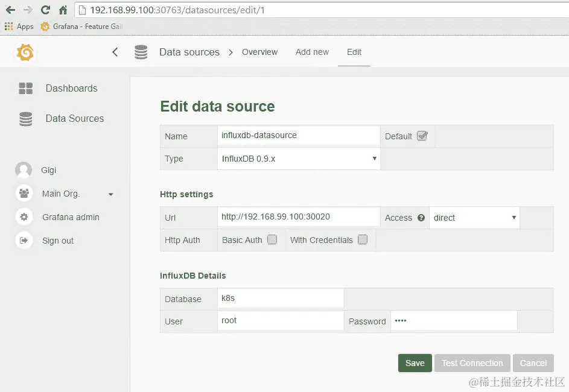Viewport: 569px width, 392px height.
Task: Click the address bar URL
Action: (177, 10)
